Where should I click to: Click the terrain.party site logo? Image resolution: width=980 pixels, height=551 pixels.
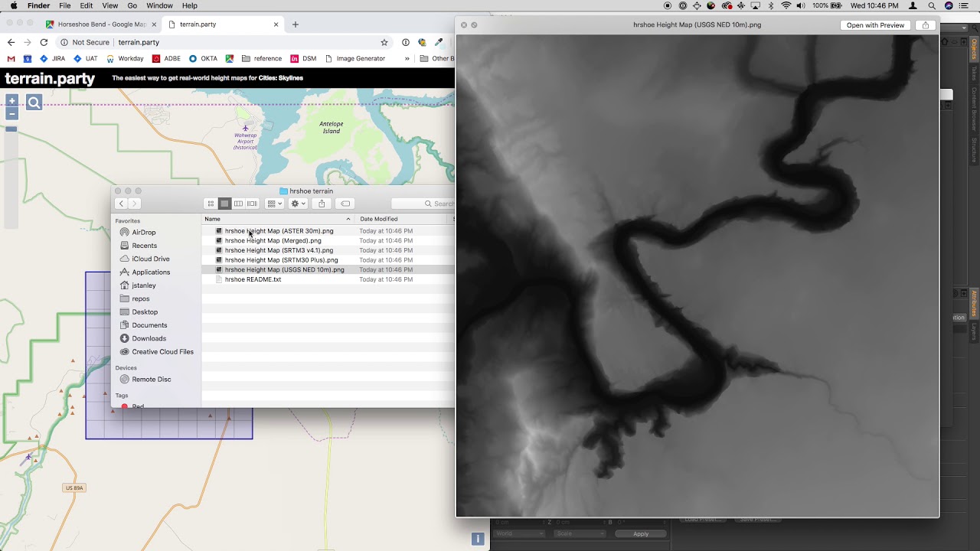click(x=50, y=78)
